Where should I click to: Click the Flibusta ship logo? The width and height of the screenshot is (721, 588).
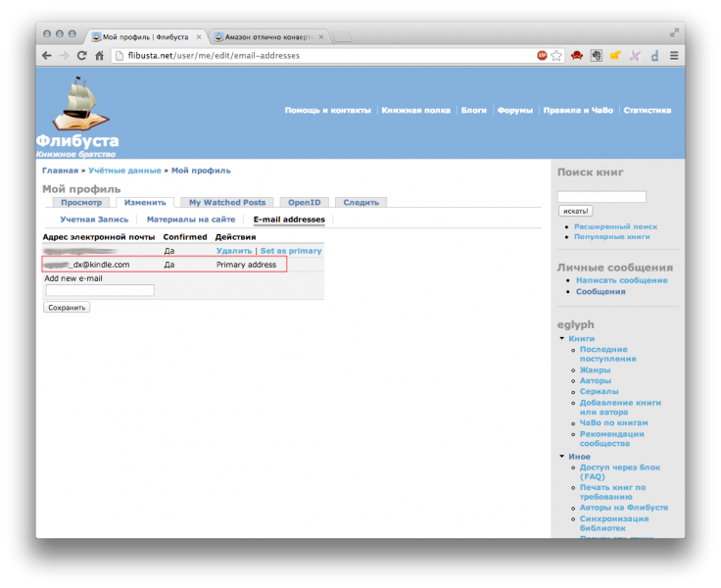[x=81, y=106]
